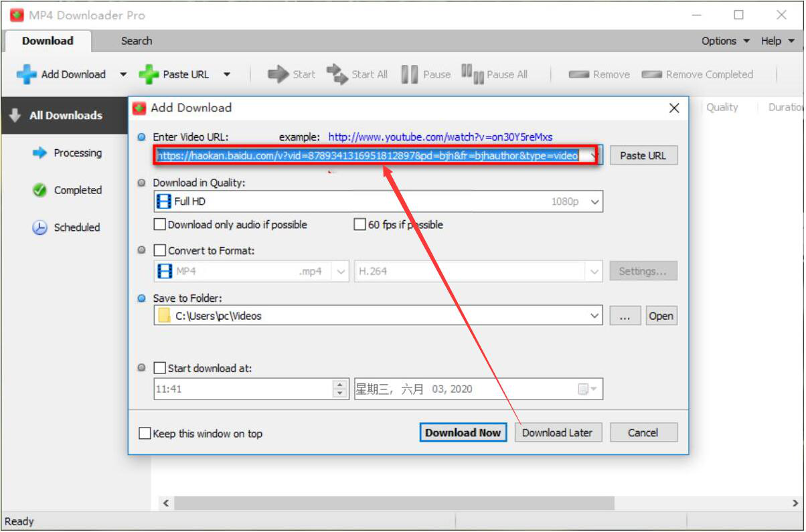806x532 pixels.
Task: Click the Open folder button
Action: [x=661, y=316]
